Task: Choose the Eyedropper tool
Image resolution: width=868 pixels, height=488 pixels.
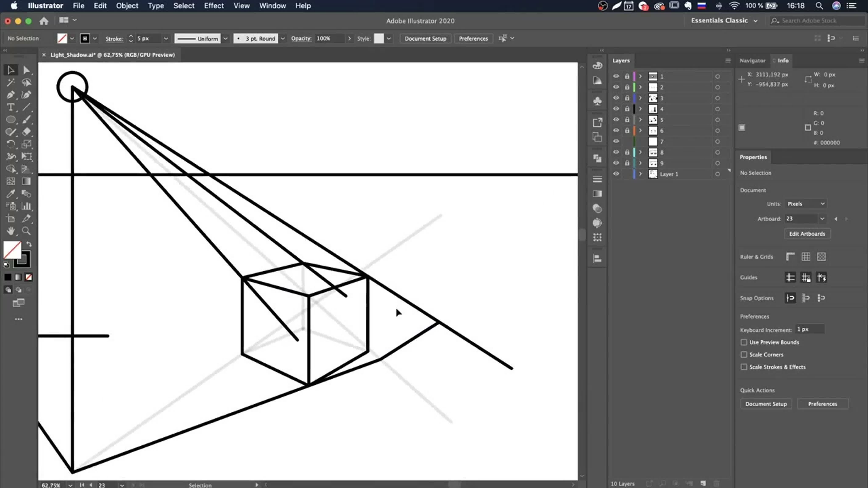Action: click(10, 194)
